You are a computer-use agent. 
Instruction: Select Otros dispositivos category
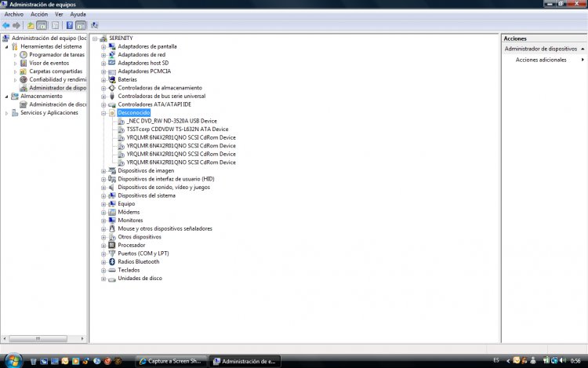click(x=140, y=237)
